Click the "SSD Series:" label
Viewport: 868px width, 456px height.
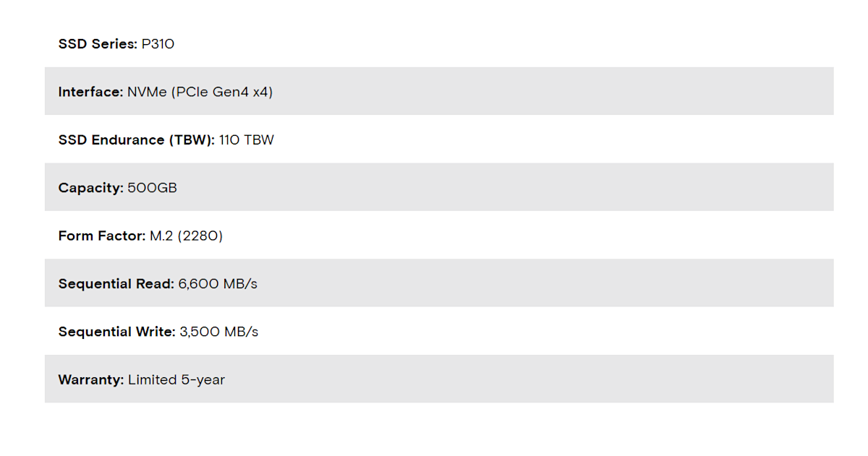[98, 44]
